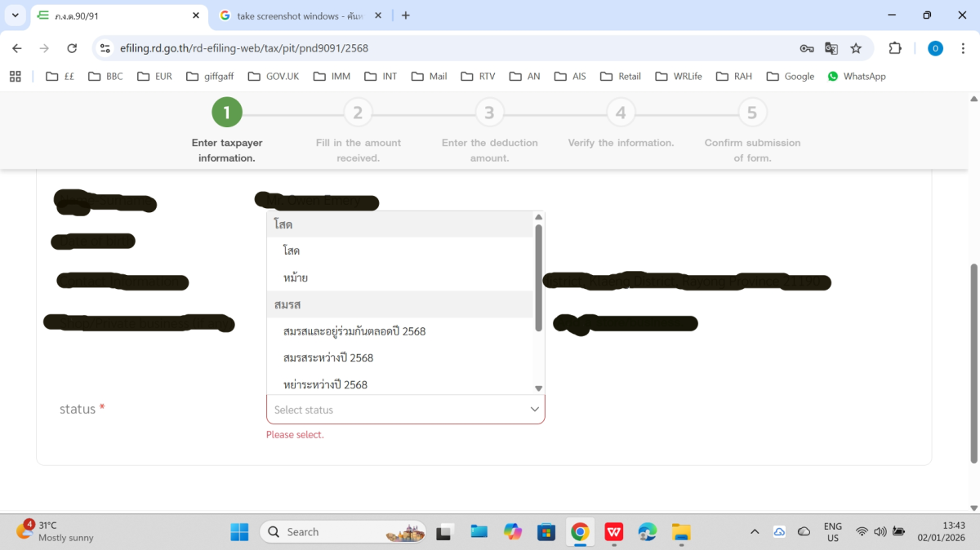Bookmark this page with the star icon

tap(856, 48)
